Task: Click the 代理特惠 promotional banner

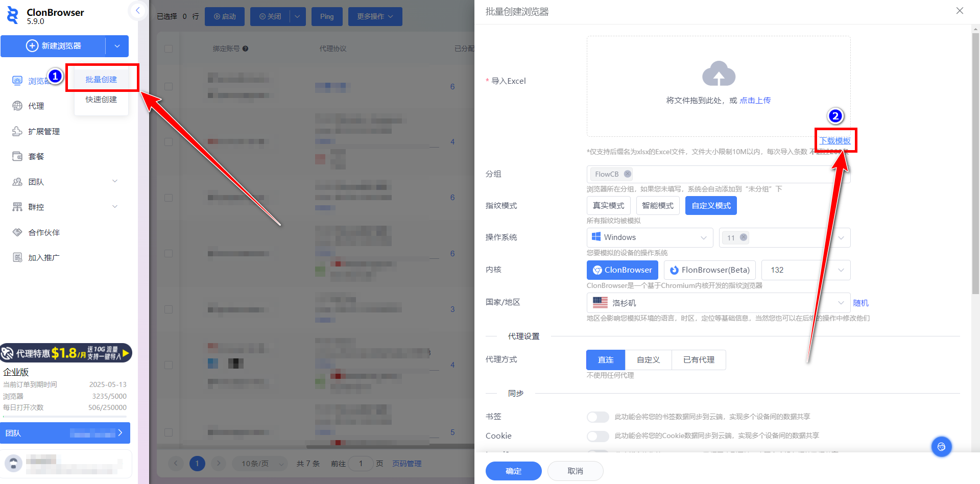Action: (x=66, y=353)
